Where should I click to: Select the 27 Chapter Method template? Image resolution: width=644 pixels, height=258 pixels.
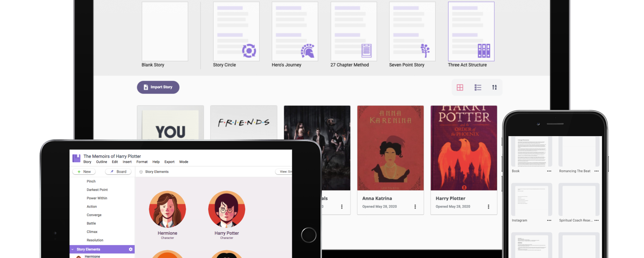[x=354, y=32]
